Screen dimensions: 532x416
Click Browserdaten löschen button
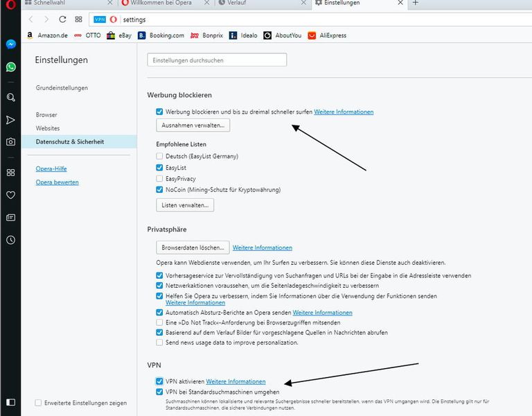click(193, 248)
